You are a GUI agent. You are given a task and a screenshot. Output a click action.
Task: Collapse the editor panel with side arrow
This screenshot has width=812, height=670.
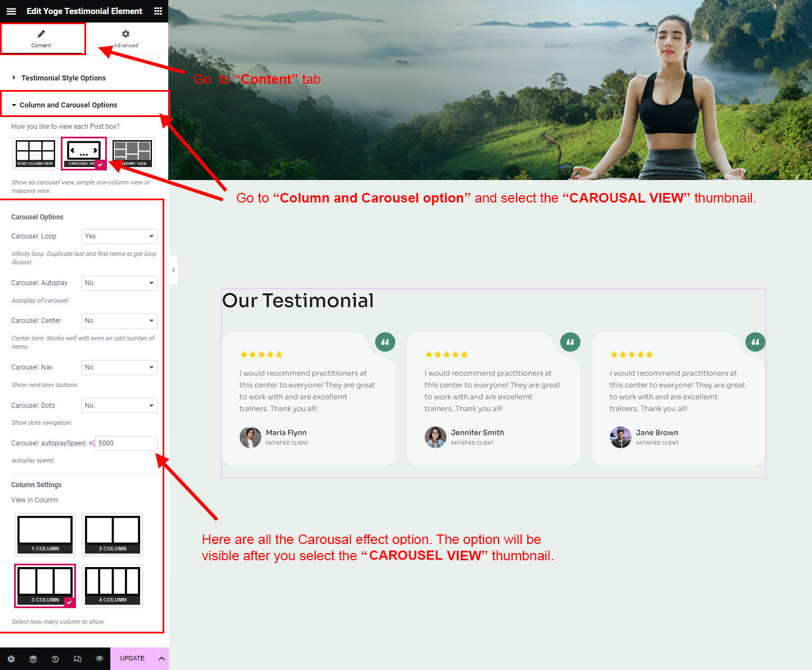point(173,270)
